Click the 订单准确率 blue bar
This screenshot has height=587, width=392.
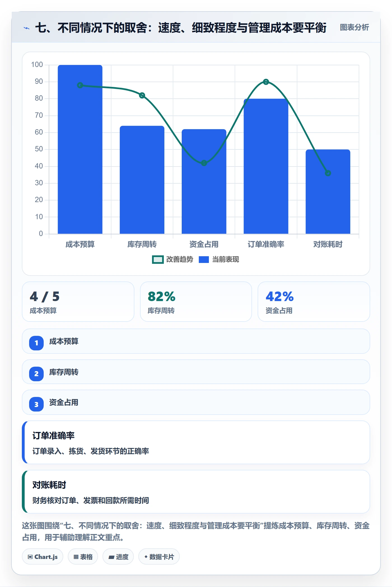coord(266,166)
